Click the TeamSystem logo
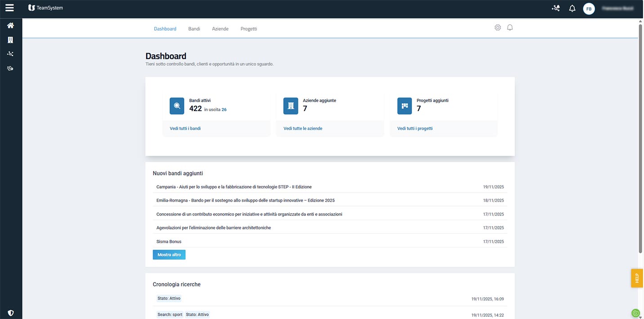644x319 pixels. tap(45, 8)
